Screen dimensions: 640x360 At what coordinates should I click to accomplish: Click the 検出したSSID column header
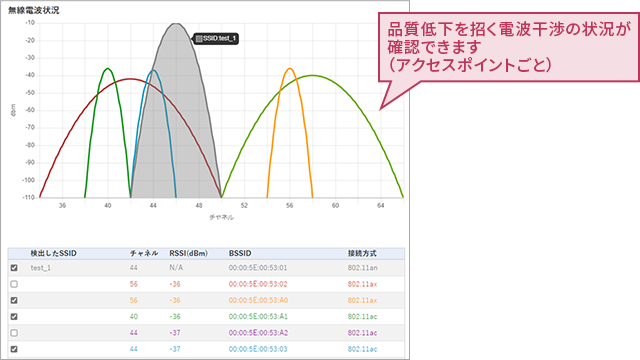(53, 253)
